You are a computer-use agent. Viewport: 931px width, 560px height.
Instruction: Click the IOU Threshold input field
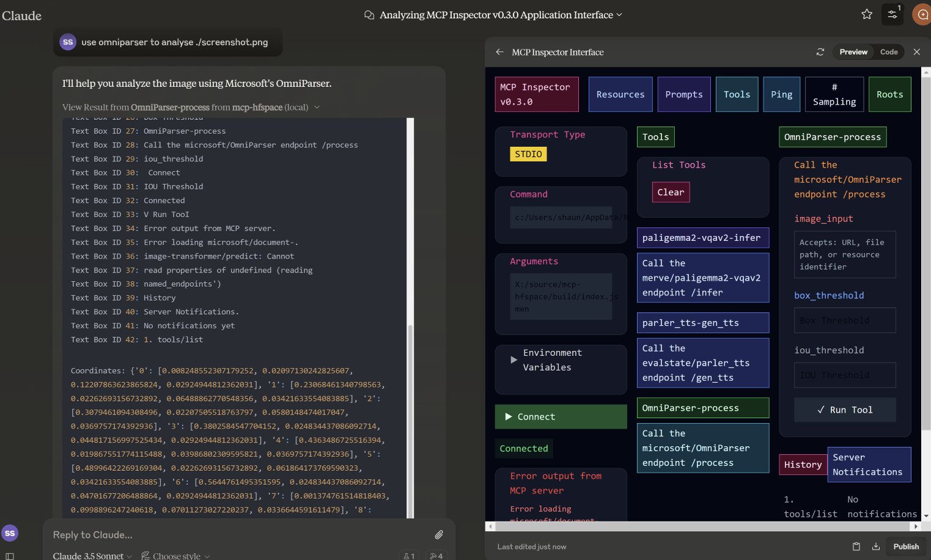tap(845, 375)
